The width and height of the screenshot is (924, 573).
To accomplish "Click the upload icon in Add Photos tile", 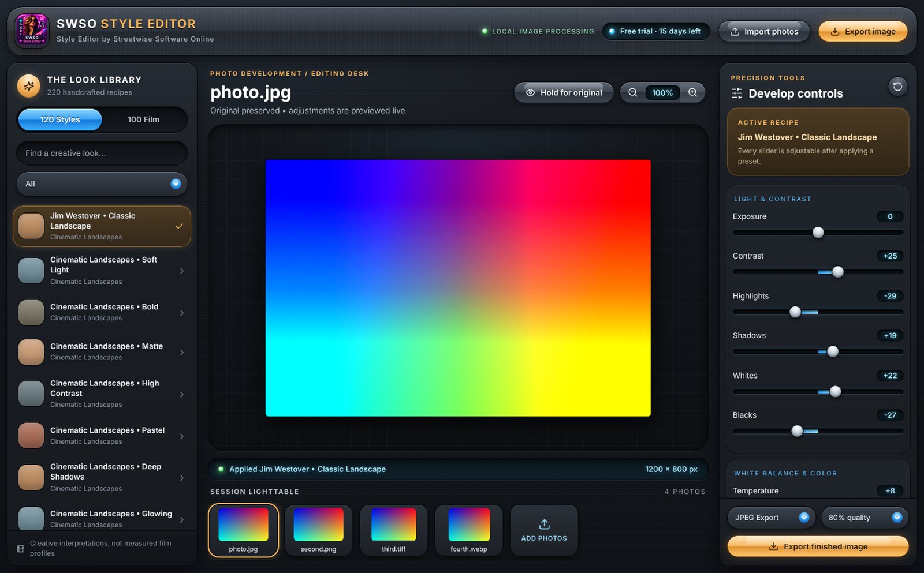I will click(x=544, y=524).
